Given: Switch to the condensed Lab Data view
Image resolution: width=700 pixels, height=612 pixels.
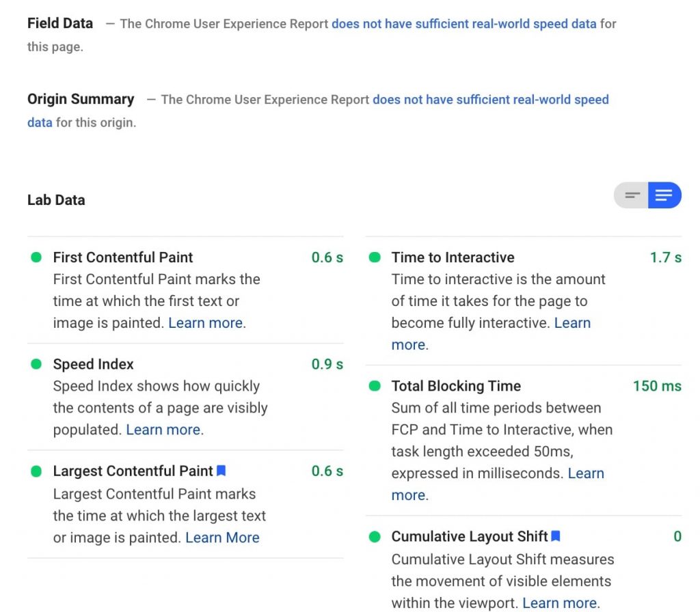Looking at the screenshot, I should point(630,195).
